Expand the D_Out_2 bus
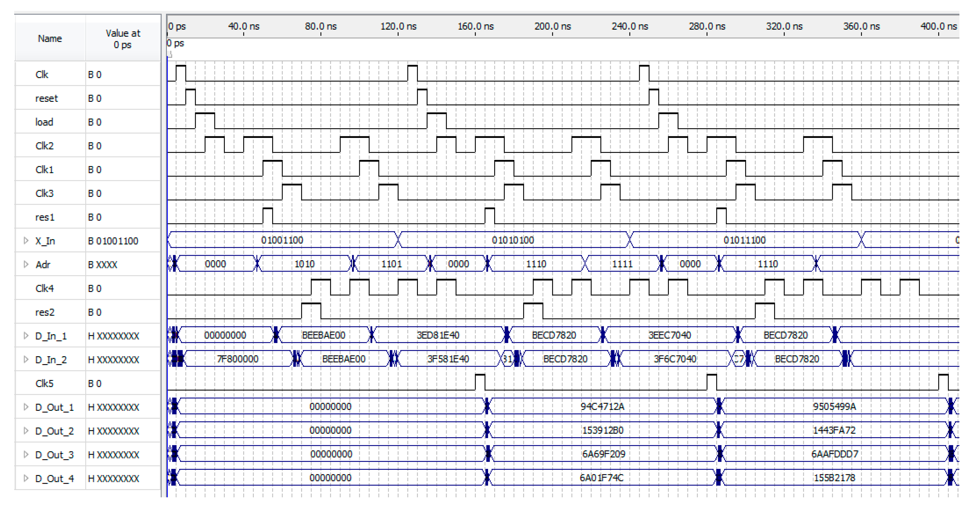This screenshot has width=980, height=512. pos(26,431)
